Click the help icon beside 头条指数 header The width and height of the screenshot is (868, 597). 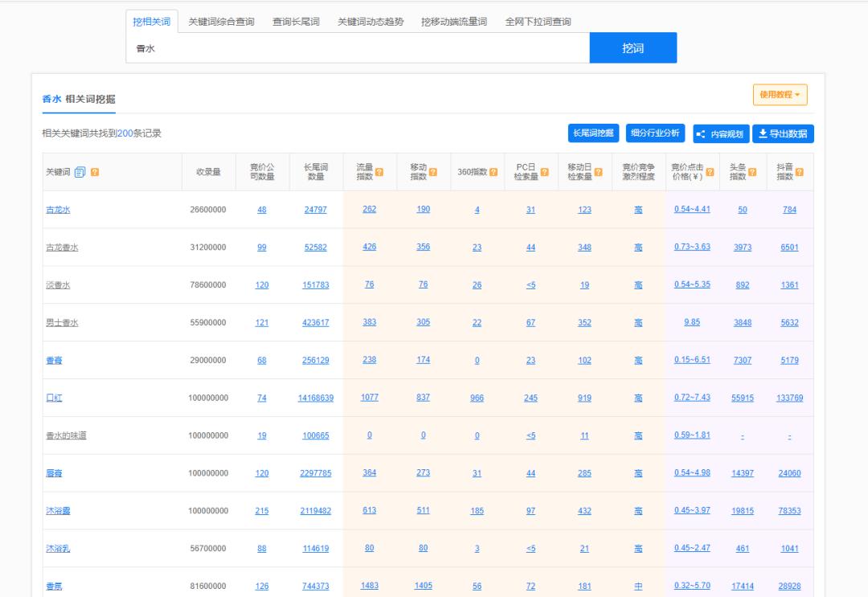click(x=752, y=172)
